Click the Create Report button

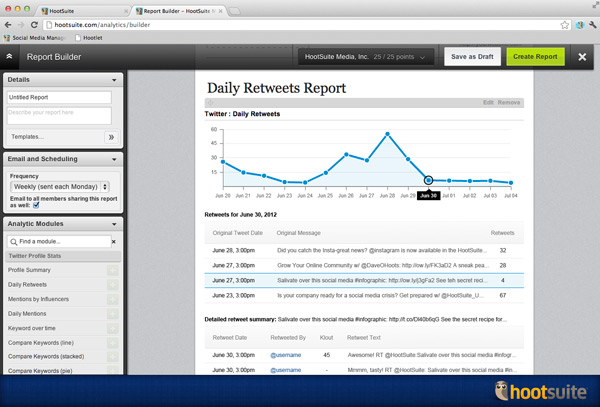tap(535, 57)
